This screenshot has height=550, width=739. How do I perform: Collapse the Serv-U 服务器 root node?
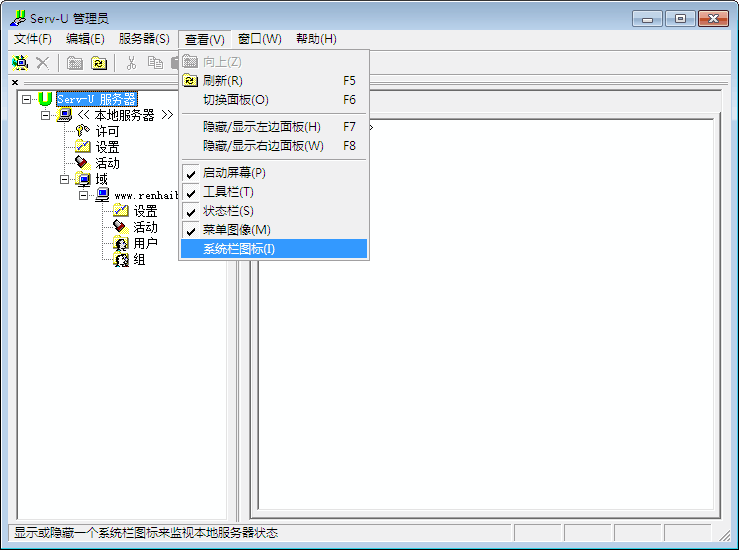[x=26, y=99]
